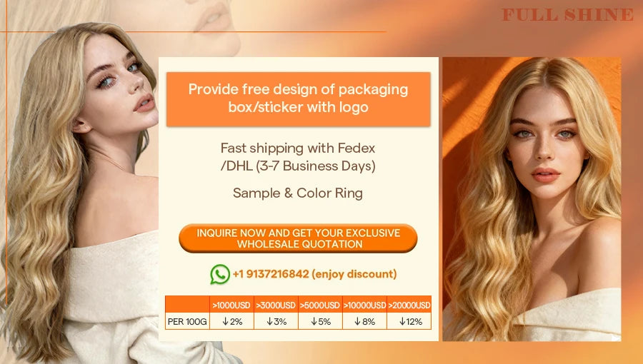Click the >20000USD table header
Image resolution: width=643 pixels, height=364 pixels.
pos(409,305)
